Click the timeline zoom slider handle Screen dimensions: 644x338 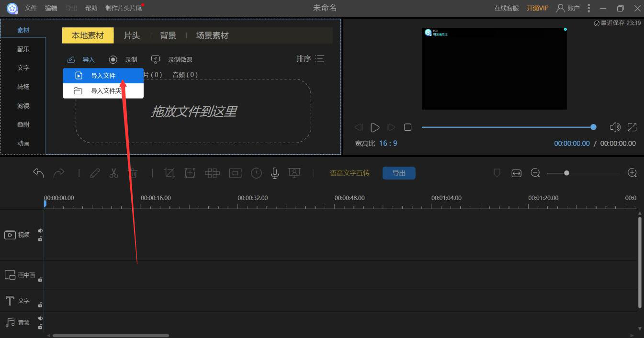click(x=566, y=173)
